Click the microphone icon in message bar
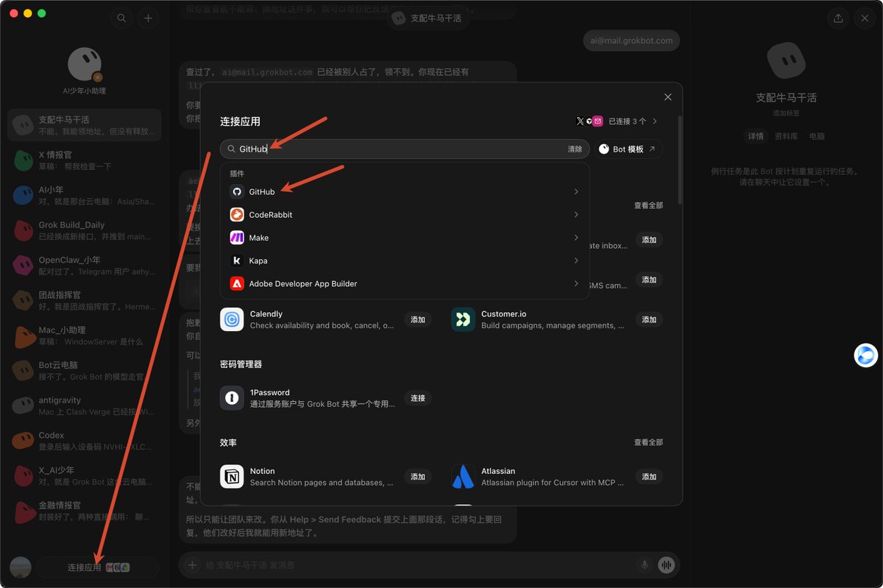Image resolution: width=883 pixels, height=588 pixels. [645, 564]
